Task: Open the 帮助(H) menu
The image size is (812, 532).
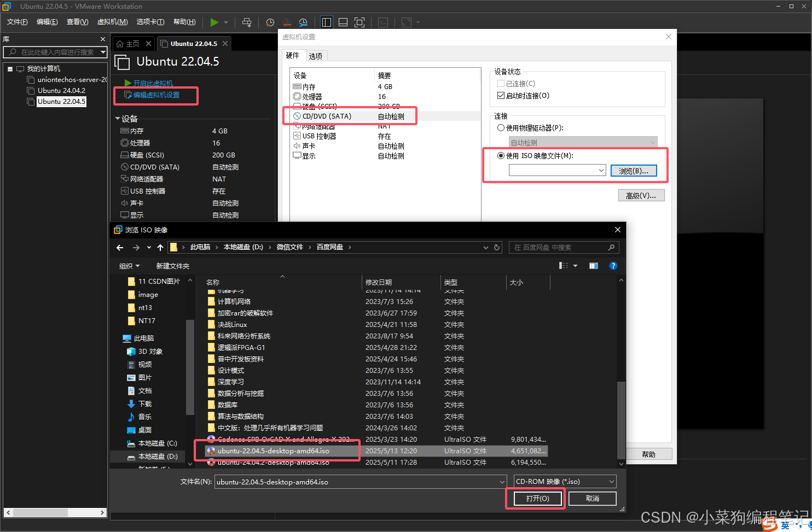Action: [184, 22]
